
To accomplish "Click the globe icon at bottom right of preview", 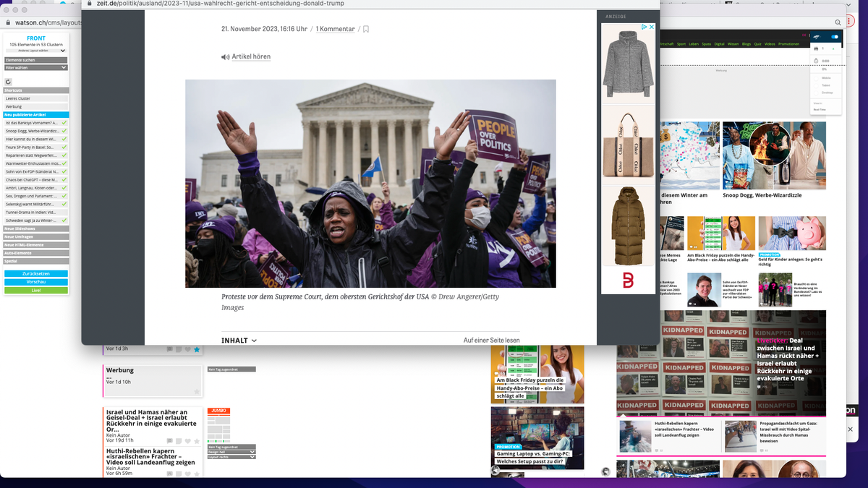I will pyautogui.click(x=605, y=472).
